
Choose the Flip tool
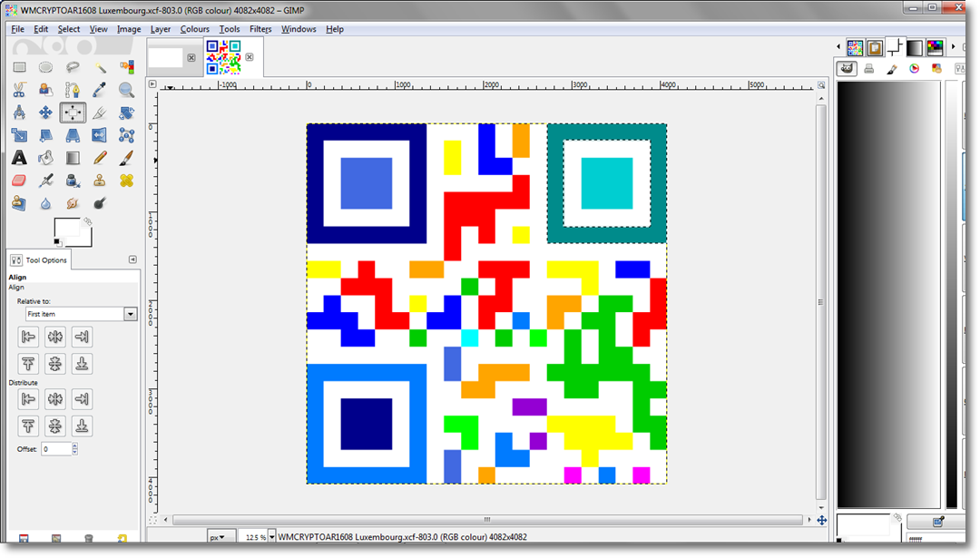click(x=100, y=135)
